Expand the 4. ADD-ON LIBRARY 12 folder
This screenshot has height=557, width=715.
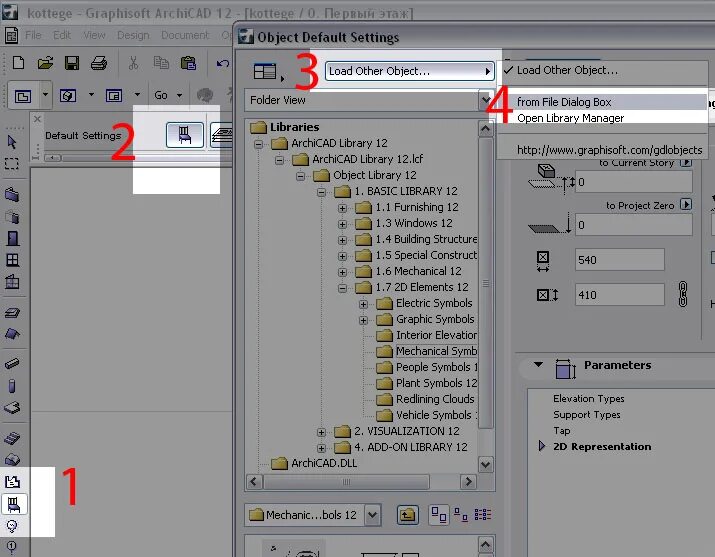click(321, 448)
